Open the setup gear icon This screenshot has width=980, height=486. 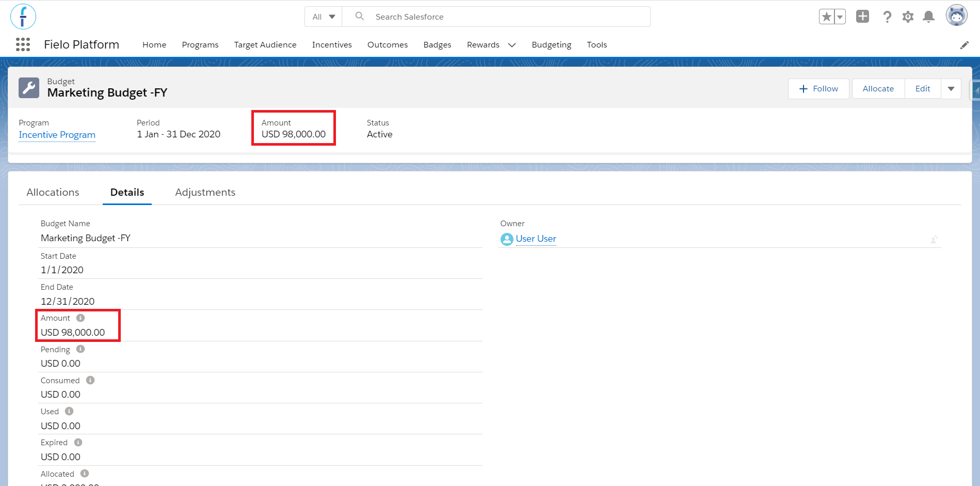908,17
